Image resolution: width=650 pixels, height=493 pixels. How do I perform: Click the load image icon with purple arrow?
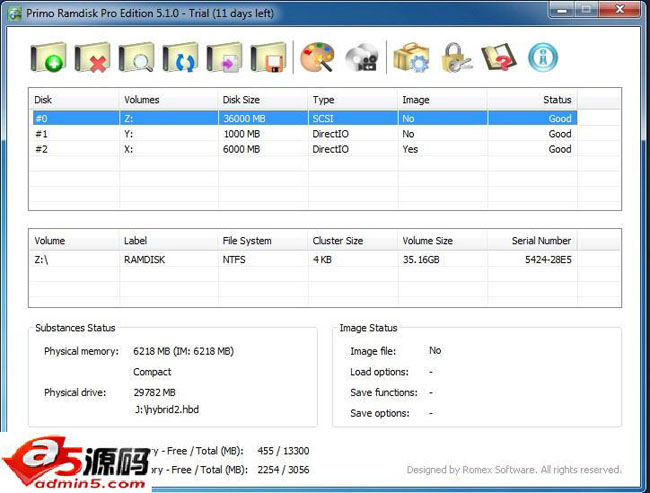[x=224, y=57]
